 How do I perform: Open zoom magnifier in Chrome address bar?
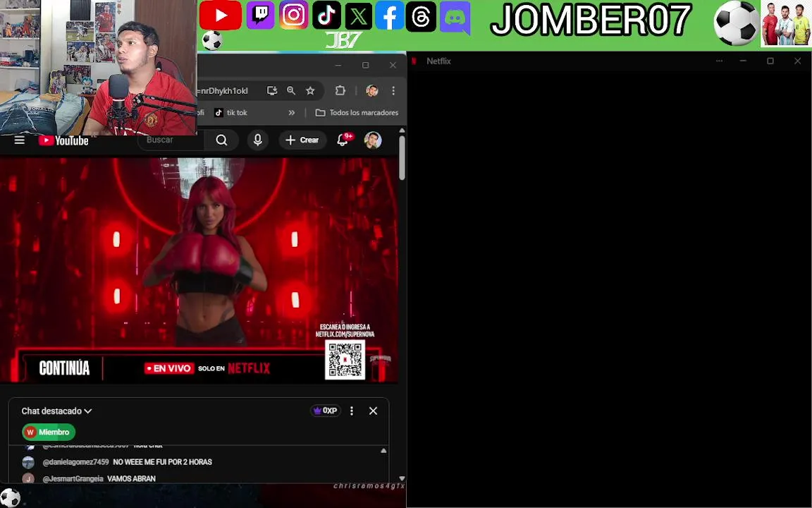coord(291,91)
